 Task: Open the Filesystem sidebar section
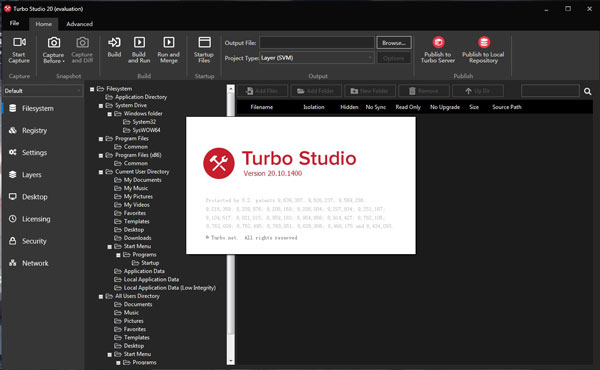coord(42,108)
